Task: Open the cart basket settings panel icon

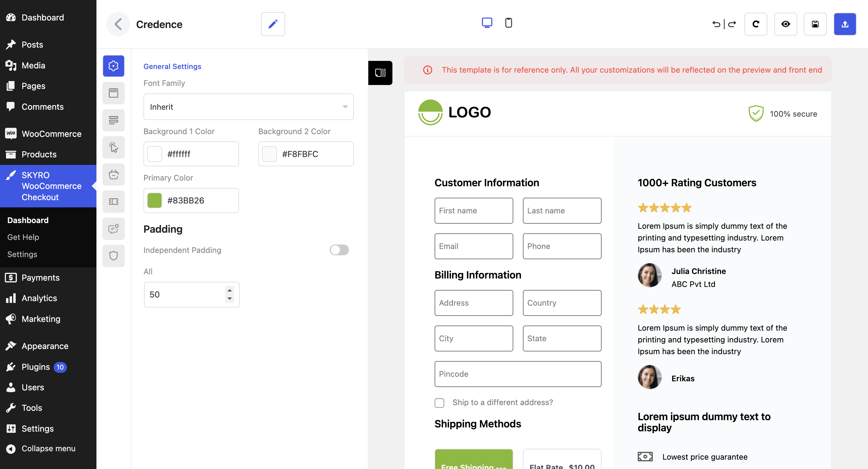Action: tap(114, 174)
